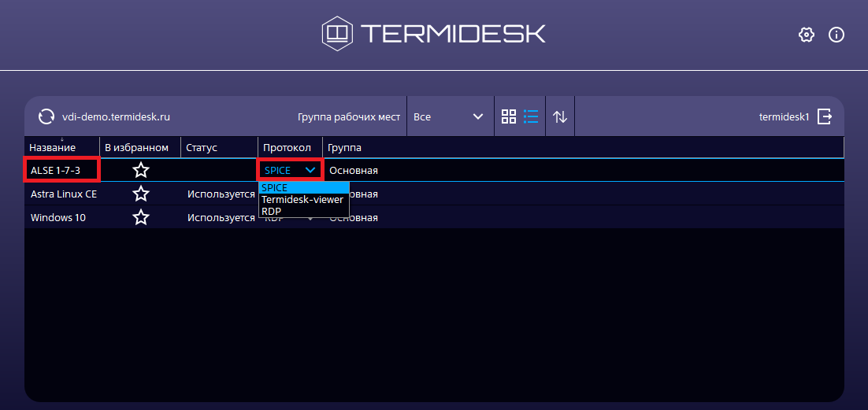Viewport: 868px width, 410px height.
Task: Open the info circle icon
Action: point(836,35)
